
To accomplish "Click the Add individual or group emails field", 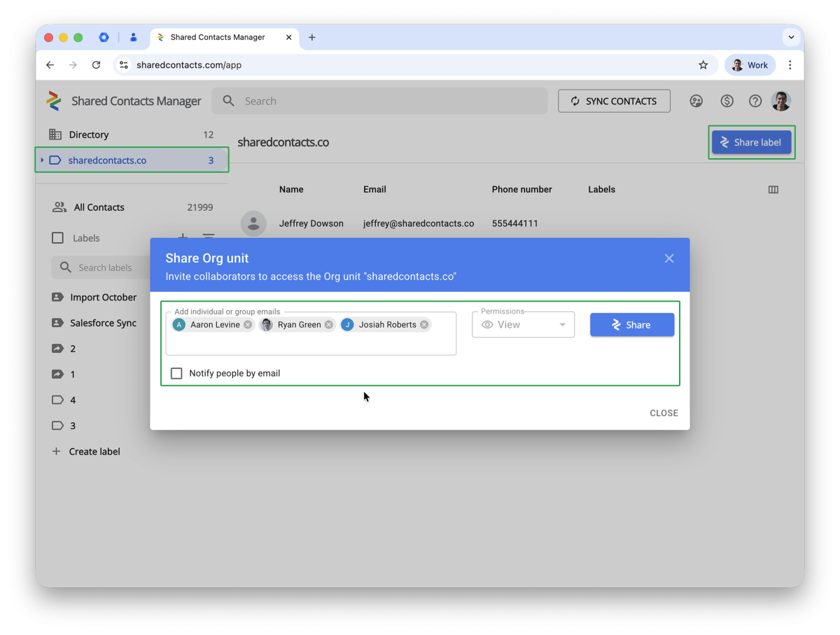I will click(x=311, y=343).
